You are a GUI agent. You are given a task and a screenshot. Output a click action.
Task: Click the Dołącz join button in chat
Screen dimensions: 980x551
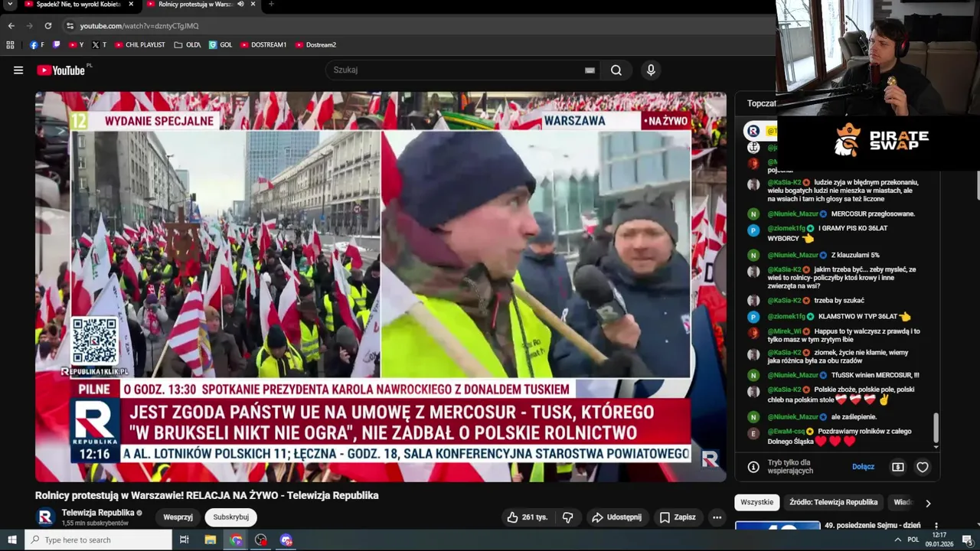(x=863, y=467)
